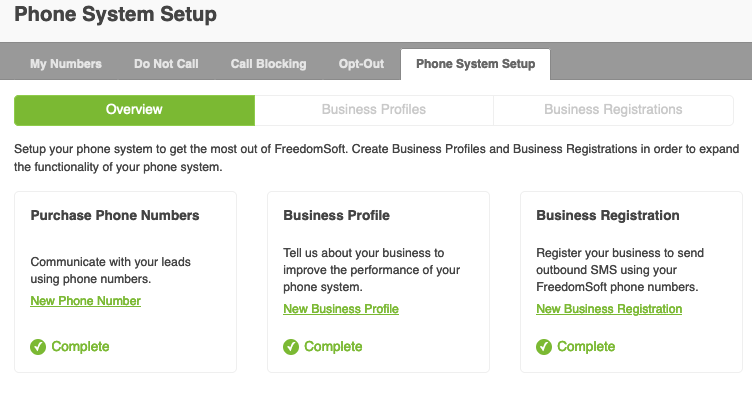Open the Call Blocking tab
Image resolution: width=752 pixels, height=412 pixels.
(268, 64)
